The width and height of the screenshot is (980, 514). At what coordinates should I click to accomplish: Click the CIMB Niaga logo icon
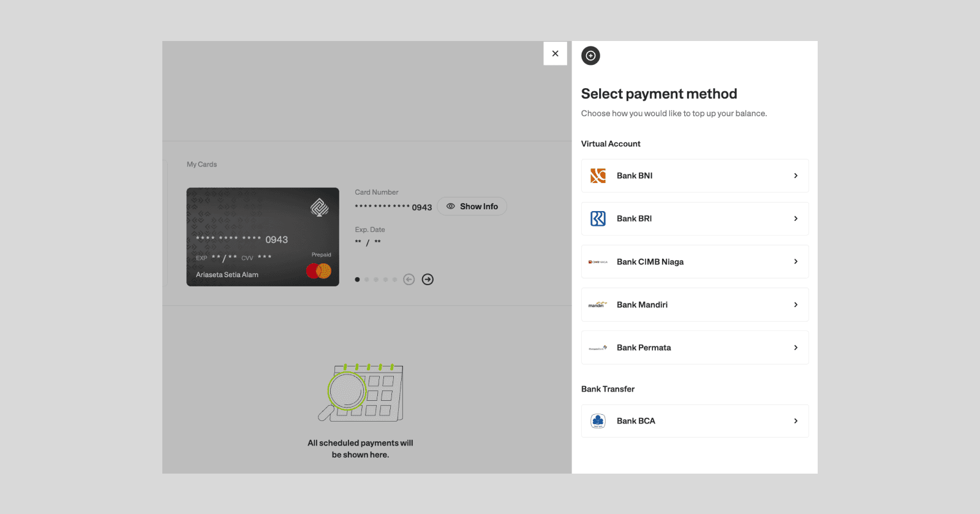pyautogui.click(x=598, y=262)
